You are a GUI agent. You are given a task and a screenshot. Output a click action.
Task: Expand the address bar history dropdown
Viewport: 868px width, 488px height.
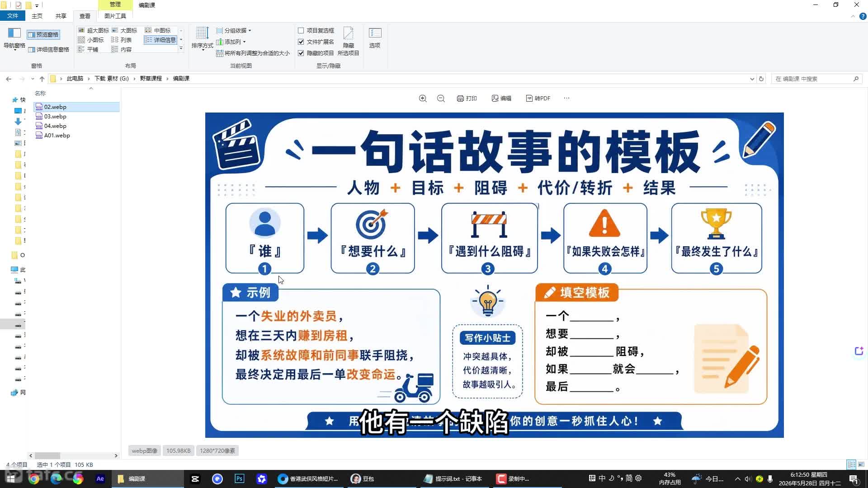click(x=752, y=79)
